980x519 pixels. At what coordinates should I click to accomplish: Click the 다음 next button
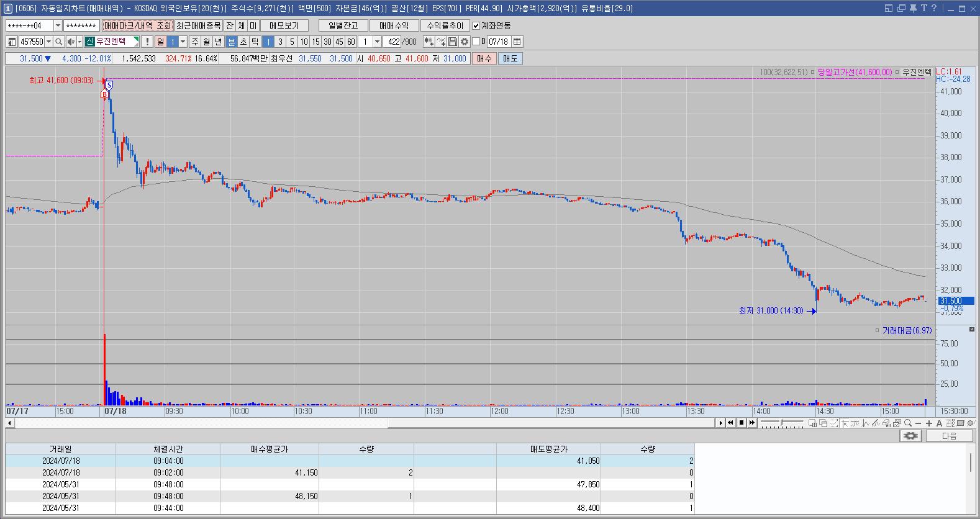[950, 436]
